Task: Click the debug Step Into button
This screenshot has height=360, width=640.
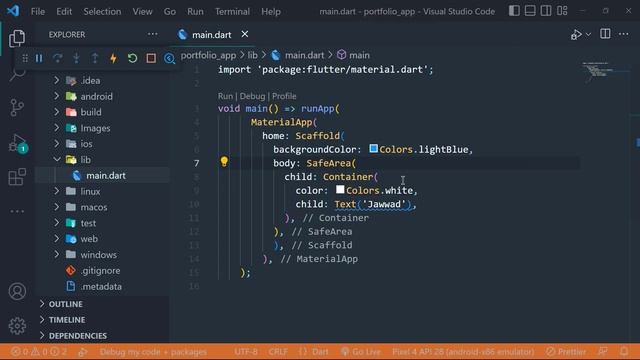Action: tap(76, 58)
